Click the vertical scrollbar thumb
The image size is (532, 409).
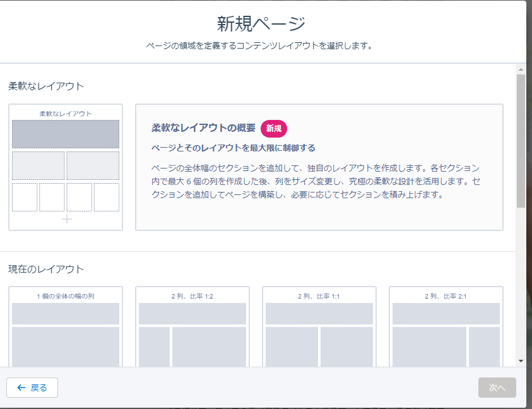point(521,139)
